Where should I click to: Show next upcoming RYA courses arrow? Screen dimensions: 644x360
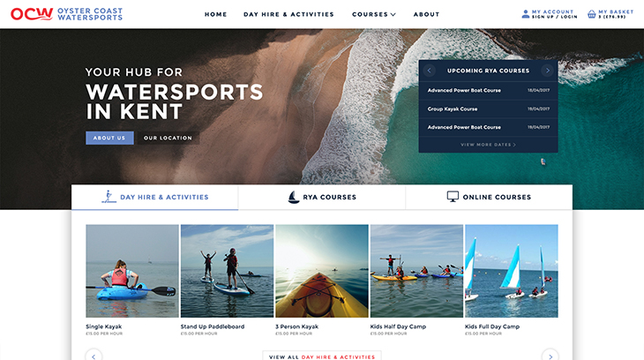click(547, 71)
